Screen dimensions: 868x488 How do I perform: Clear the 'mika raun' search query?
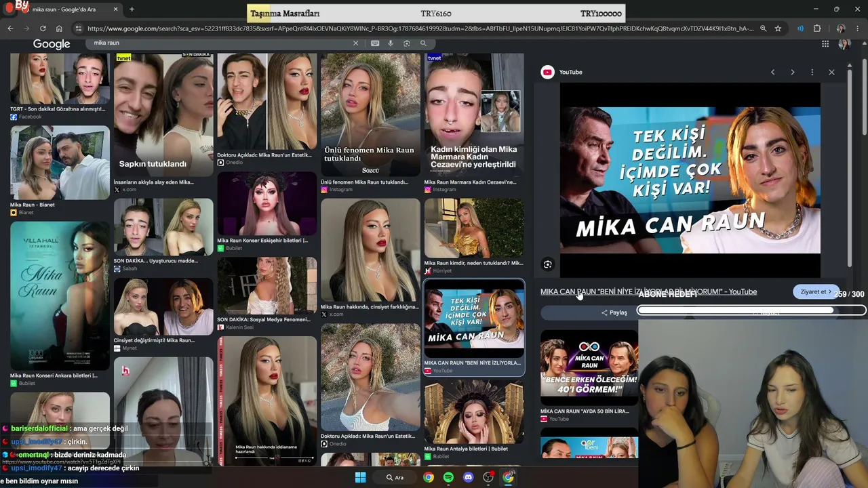pyautogui.click(x=355, y=43)
